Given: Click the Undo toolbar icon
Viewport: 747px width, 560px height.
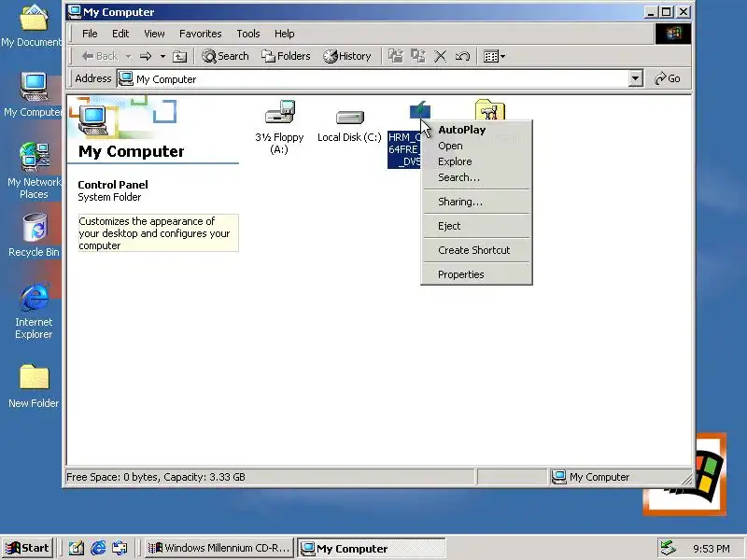Looking at the screenshot, I should (462, 56).
